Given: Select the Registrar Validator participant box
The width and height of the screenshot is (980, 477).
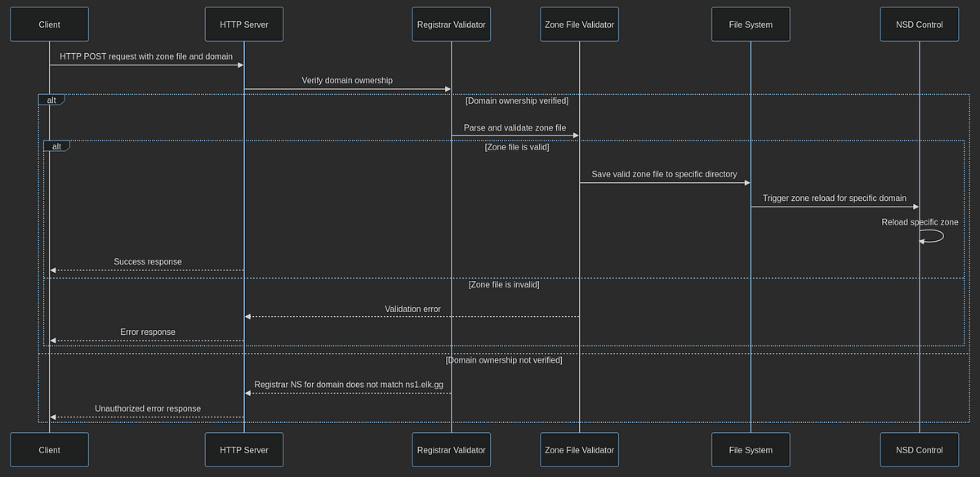Looking at the screenshot, I should point(451,24).
